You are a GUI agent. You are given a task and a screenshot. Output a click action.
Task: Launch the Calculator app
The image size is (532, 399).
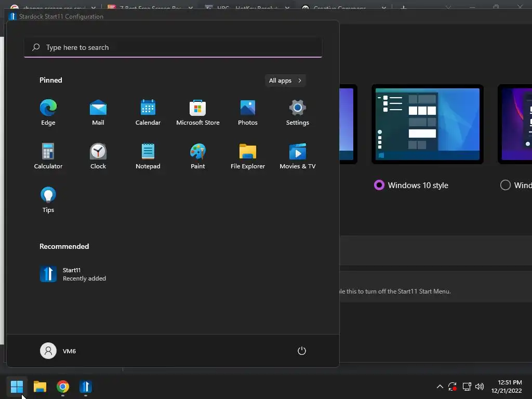[x=48, y=156]
